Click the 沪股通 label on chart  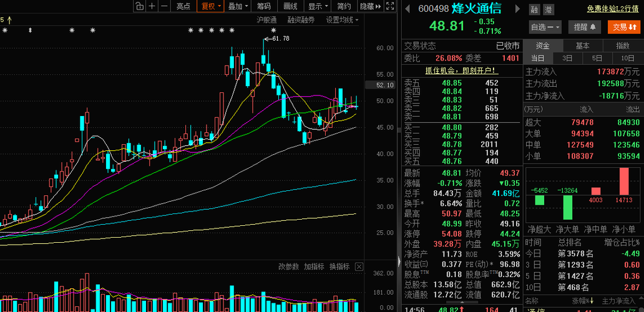pyautogui.click(x=266, y=20)
